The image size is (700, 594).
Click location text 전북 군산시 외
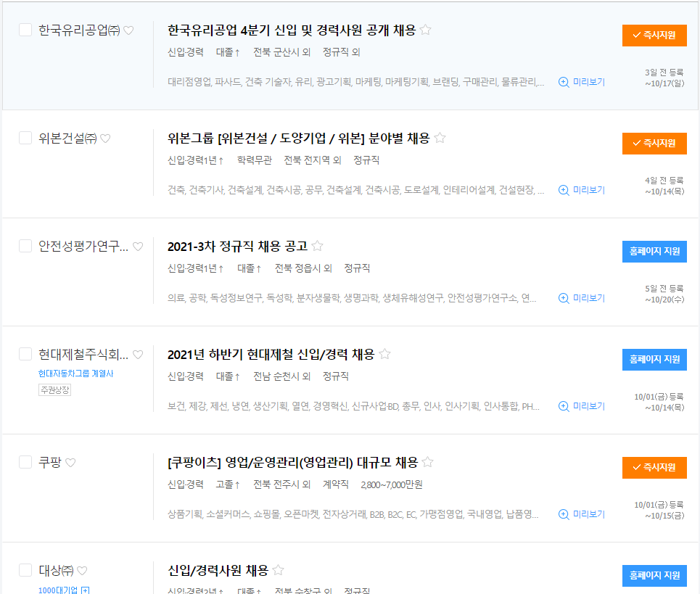281,52
